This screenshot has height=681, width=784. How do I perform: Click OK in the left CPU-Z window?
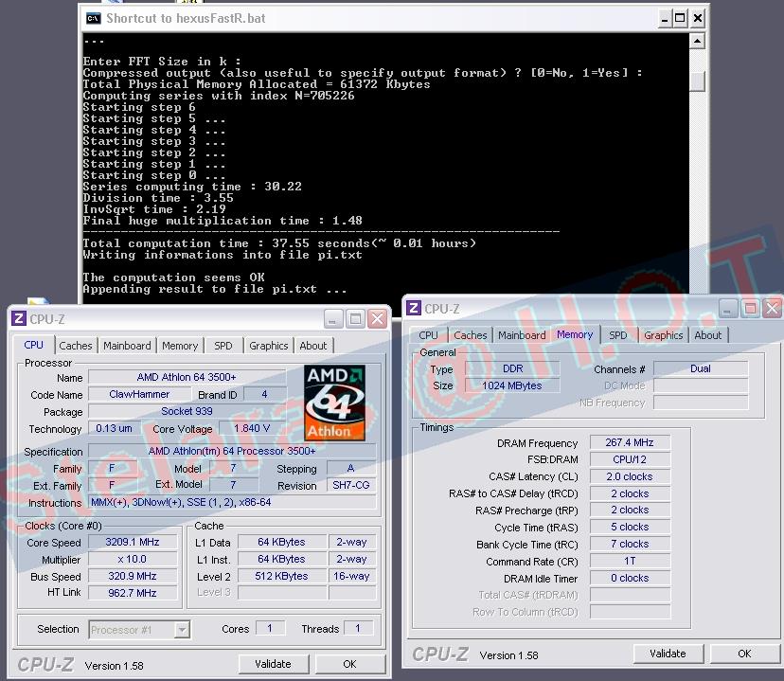(x=350, y=664)
